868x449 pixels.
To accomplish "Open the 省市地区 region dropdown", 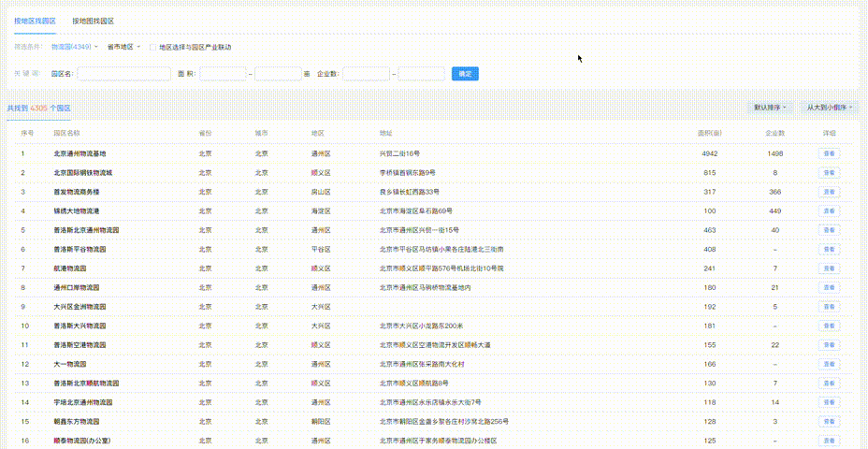I will [123, 47].
